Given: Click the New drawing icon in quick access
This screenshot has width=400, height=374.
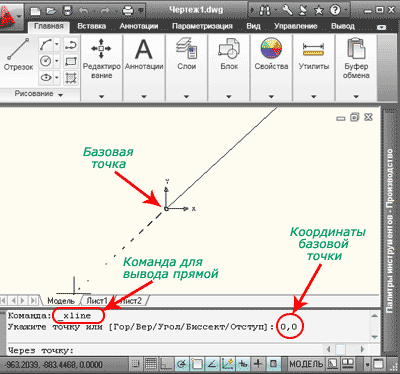Looking at the screenshot, I should (35, 11).
